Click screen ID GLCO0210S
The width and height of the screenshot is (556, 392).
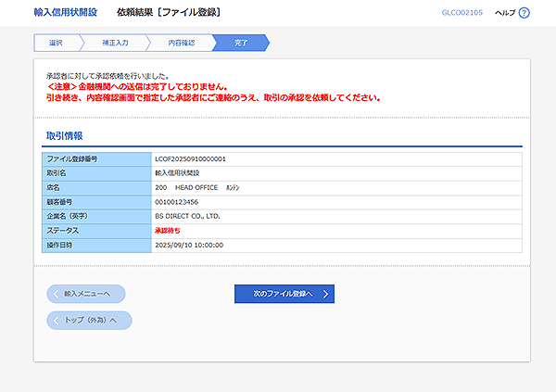pos(461,13)
